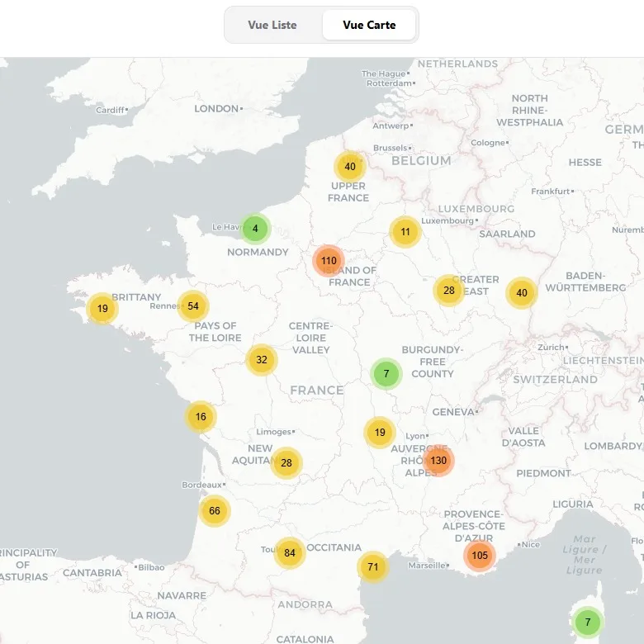
Task: Click the Cologne city label
Action: tap(488, 143)
